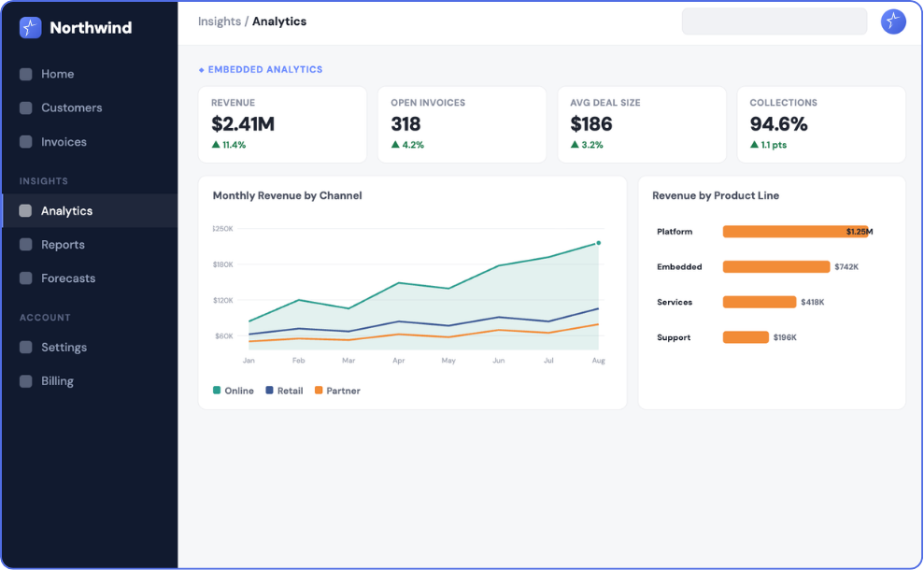Click the search field in header
Viewport: 924px width, 570px height.
[775, 21]
